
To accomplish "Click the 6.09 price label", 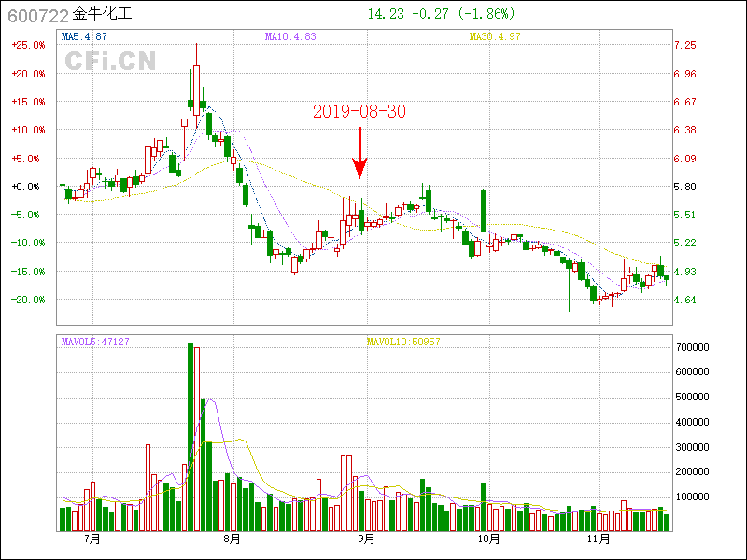I will pos(684,159).
